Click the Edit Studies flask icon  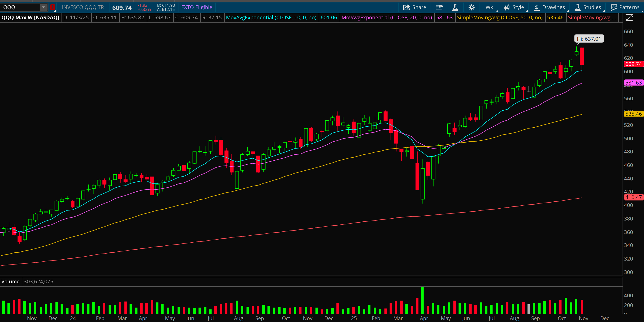coord(455,7)
